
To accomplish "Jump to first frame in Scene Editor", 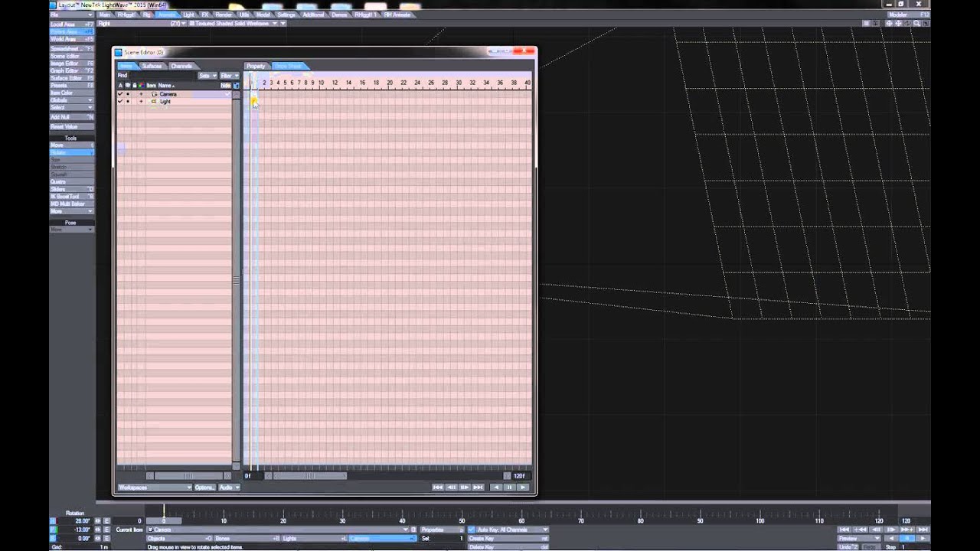I will click(x=438, y=487).
